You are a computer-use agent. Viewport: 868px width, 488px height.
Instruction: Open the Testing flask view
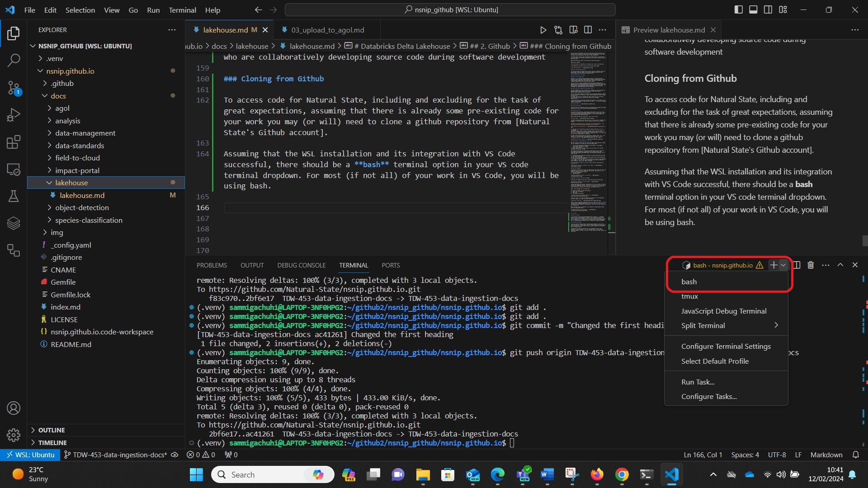[x=14, y=196]
